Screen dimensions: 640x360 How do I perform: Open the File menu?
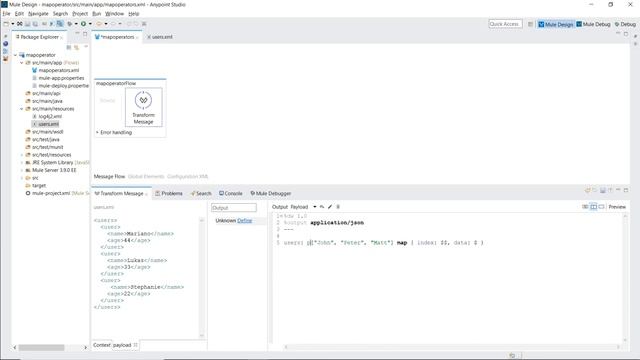(x=6, y=13)
